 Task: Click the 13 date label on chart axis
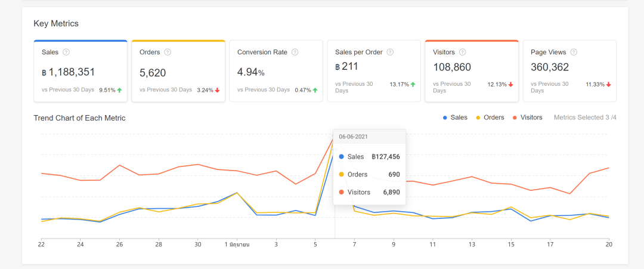coord(472,244)
